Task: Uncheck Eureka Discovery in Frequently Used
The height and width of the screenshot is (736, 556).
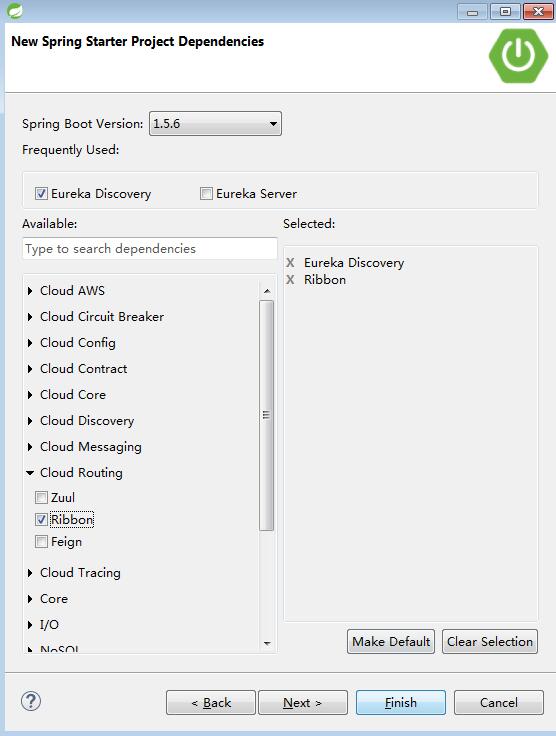Action: 41,193
